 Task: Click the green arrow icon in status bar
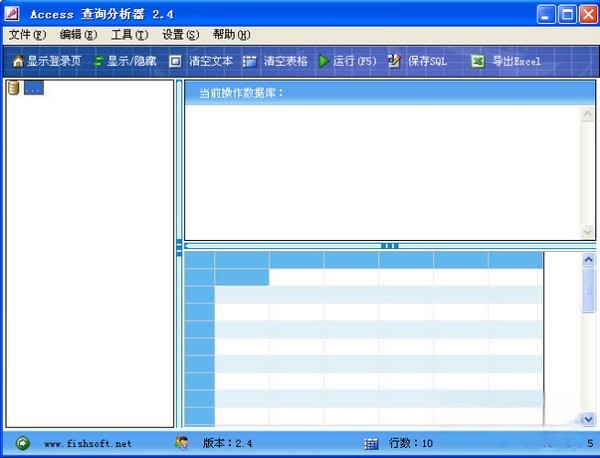[x=23, y=443]
